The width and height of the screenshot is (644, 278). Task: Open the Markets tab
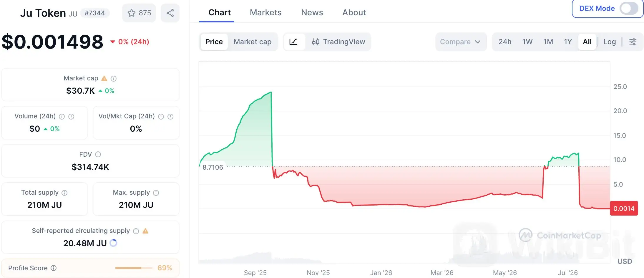pos(265,12)
